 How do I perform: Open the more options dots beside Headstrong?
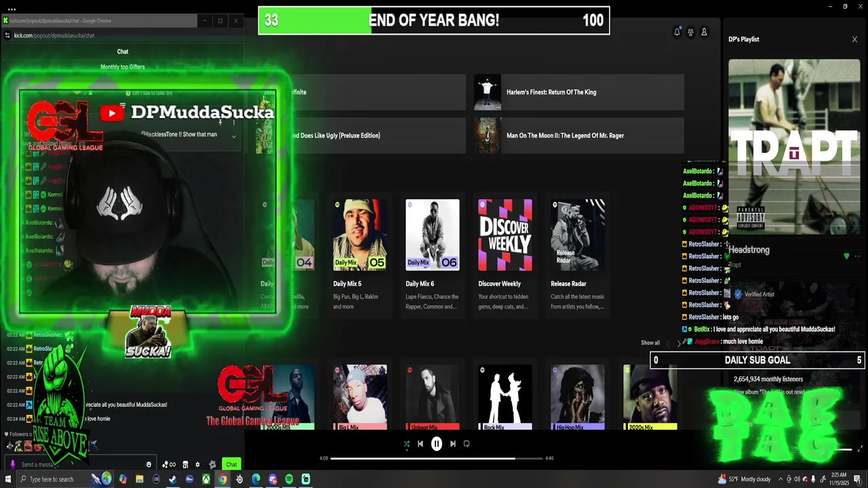[x=858, y=256]
